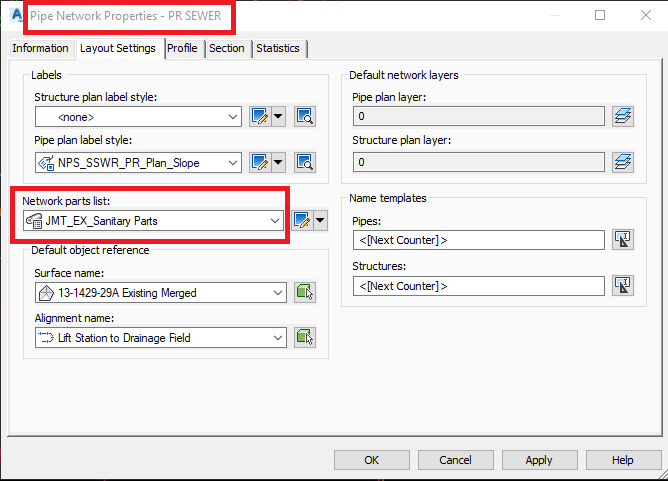Edit the Structure plan label style
The height and width of the screenshot is (481, 668).
[260, 116]
